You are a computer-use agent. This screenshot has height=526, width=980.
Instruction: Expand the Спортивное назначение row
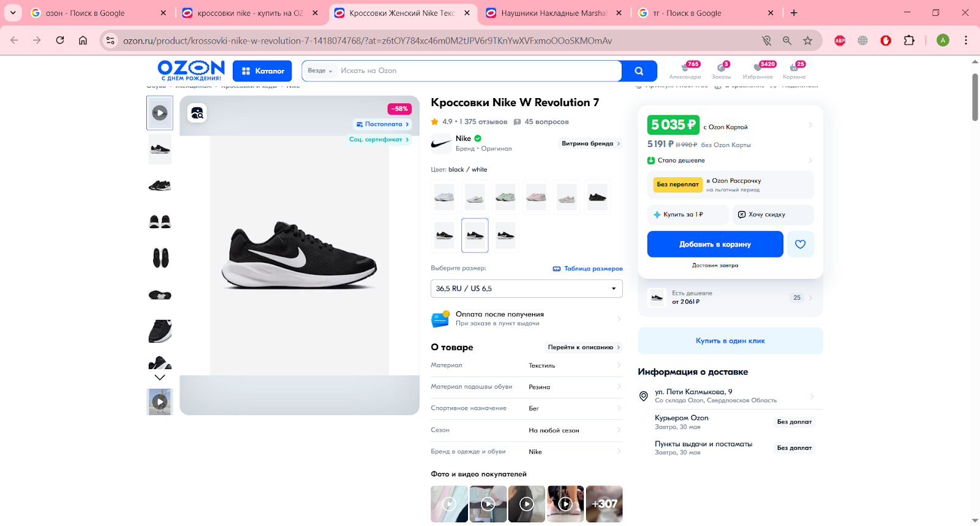point(527,408)
